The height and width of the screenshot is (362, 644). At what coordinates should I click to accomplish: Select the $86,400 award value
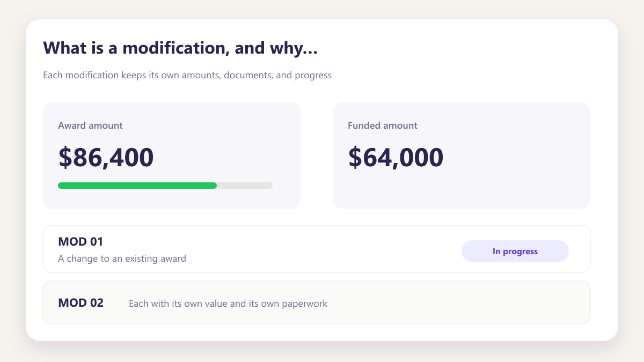coord(106,157)
